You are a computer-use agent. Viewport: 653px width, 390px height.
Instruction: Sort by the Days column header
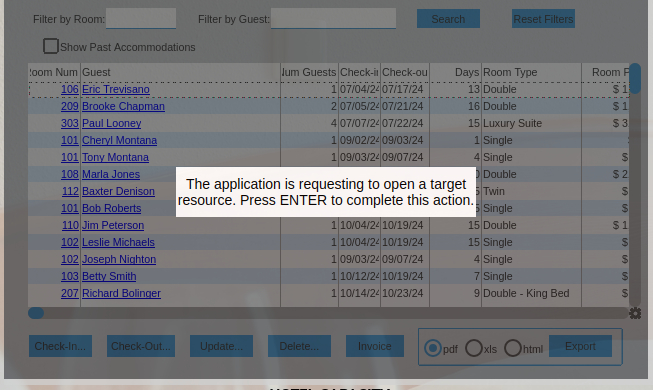[456, 72]
